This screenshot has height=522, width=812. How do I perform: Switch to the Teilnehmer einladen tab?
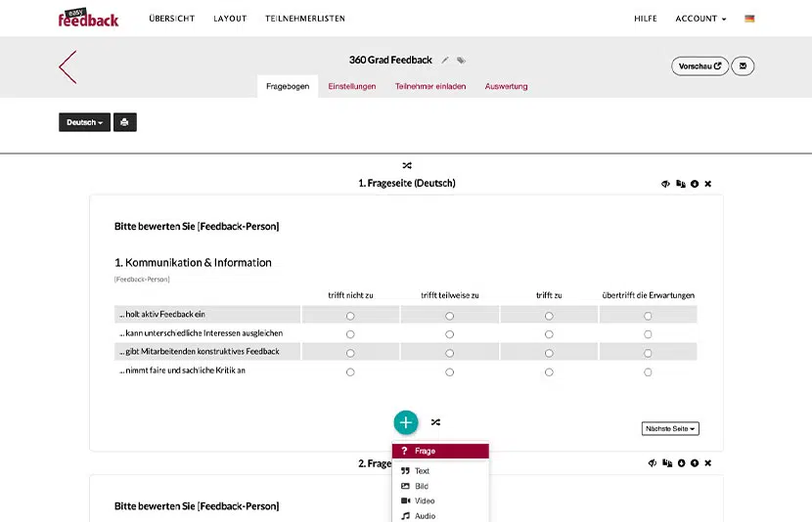point(430,86)
